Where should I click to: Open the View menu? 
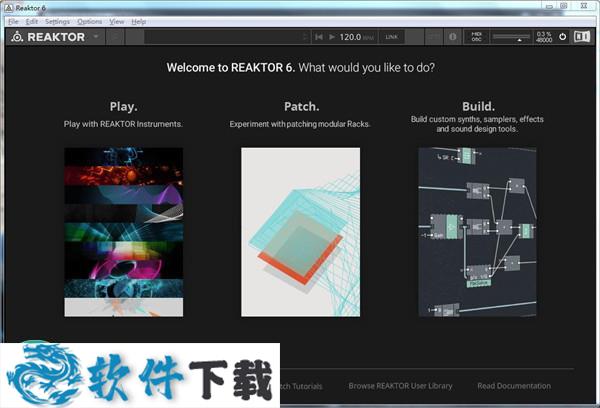pyautogui.click(x=117, y=21)
